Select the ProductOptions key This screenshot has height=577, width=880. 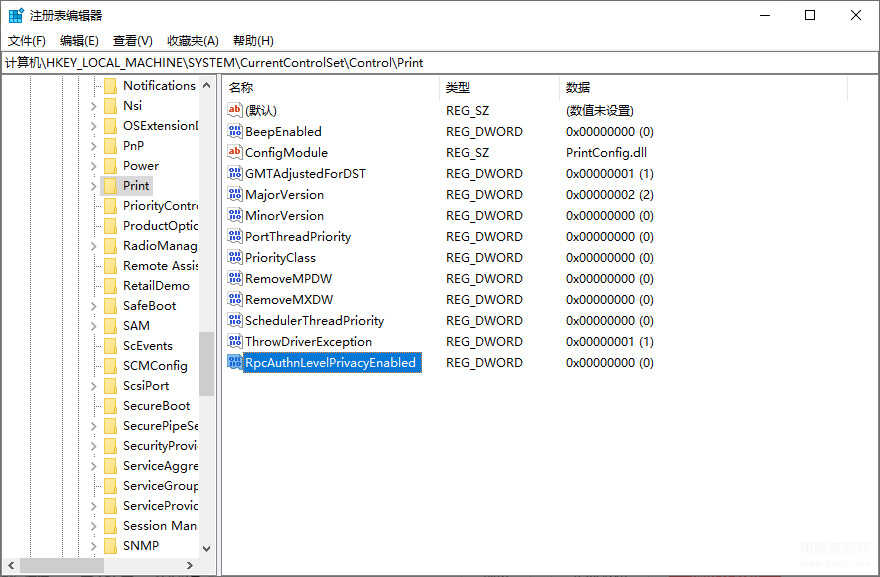click(x=160, y=226)
